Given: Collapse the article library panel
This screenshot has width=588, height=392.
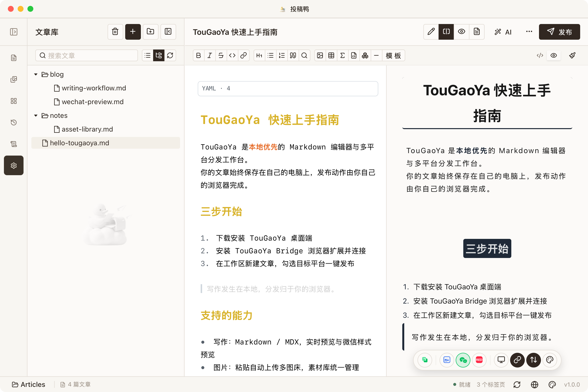Looking at the screenshot, I should (x=168, y=32).
